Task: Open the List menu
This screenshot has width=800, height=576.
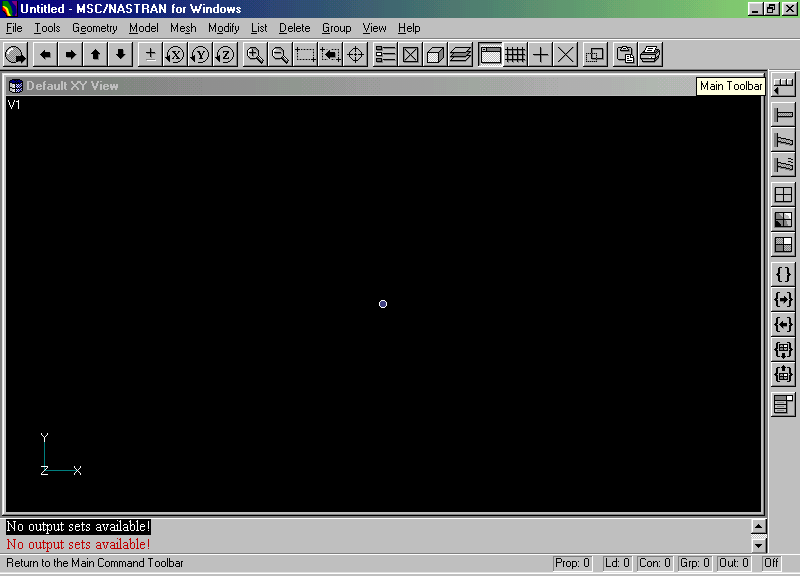Action: coord(259,28)
